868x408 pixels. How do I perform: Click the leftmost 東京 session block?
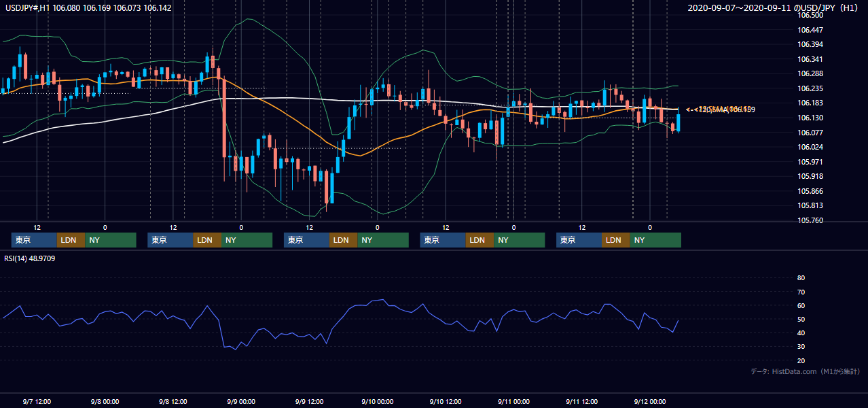tap(34, 240)
